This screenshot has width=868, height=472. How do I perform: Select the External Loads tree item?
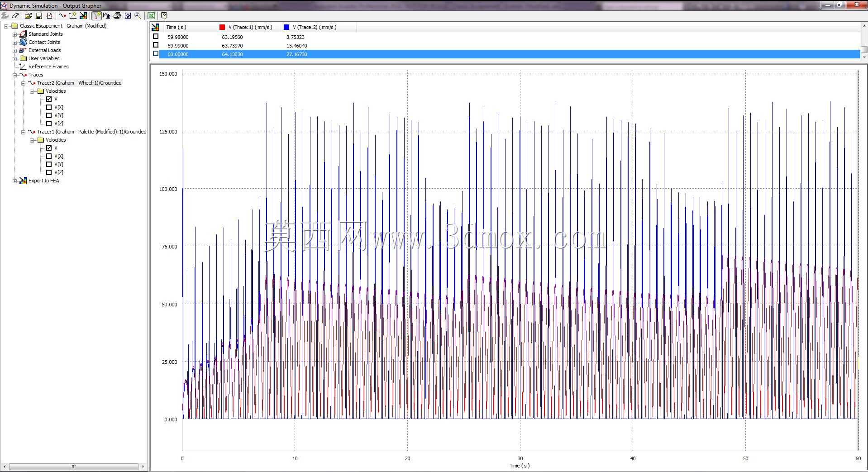[44, 50]
